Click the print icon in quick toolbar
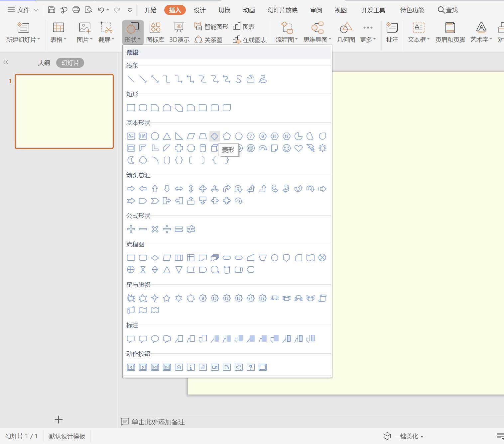504x444 pixels. [76, 10]
